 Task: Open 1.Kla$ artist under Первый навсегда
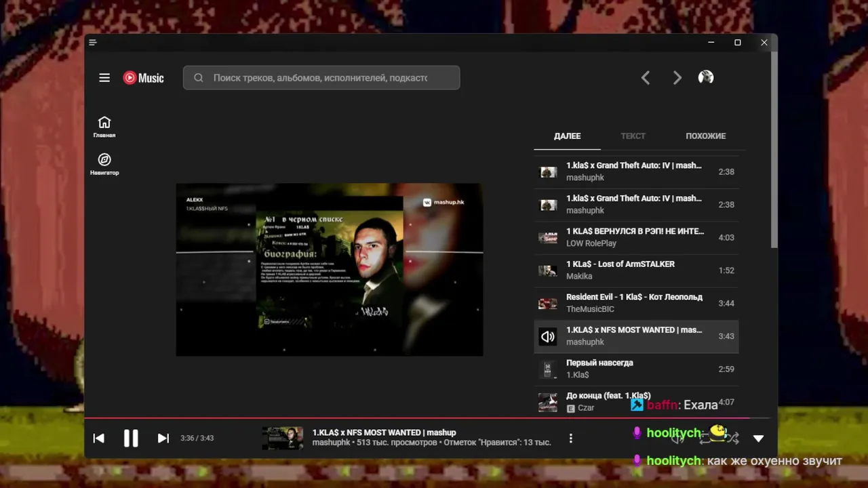[x=578, y=375]
